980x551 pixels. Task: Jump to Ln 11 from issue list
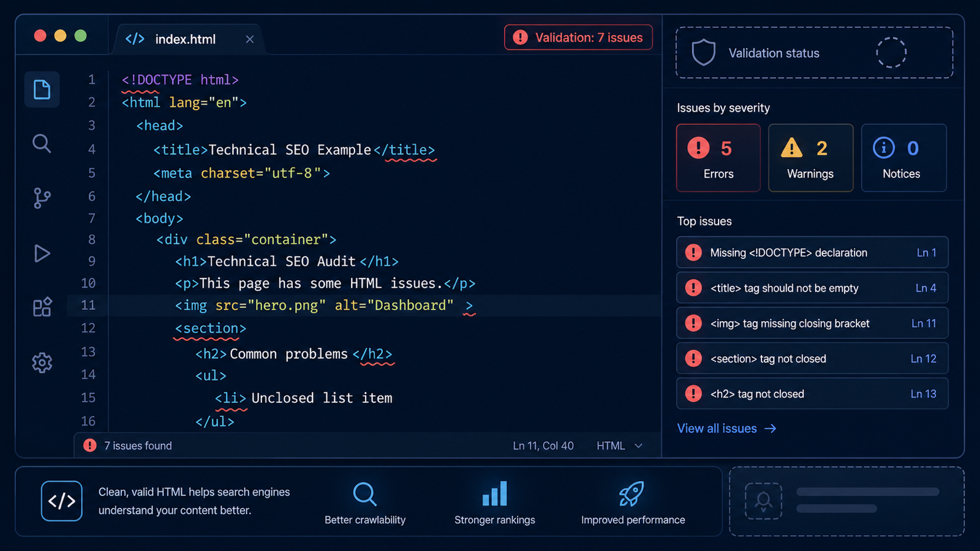pos(924,323)
